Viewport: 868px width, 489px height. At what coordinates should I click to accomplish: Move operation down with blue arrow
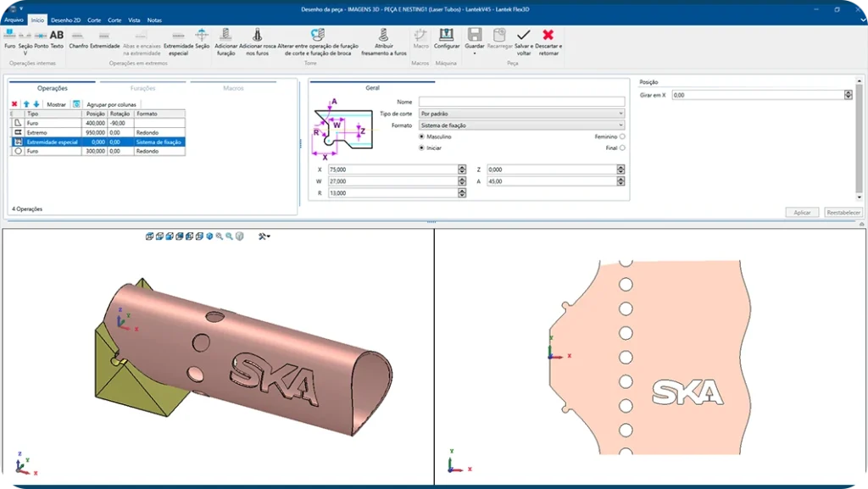36,104
